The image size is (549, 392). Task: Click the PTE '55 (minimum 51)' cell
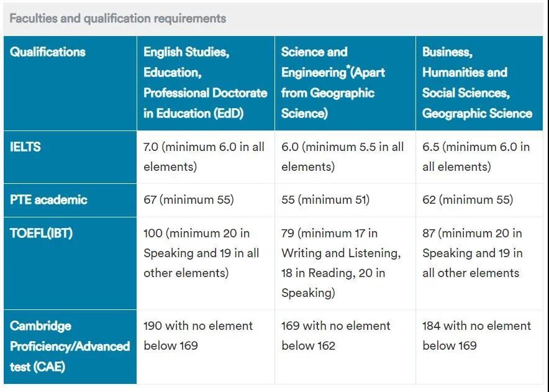click(x=325, y=199)
